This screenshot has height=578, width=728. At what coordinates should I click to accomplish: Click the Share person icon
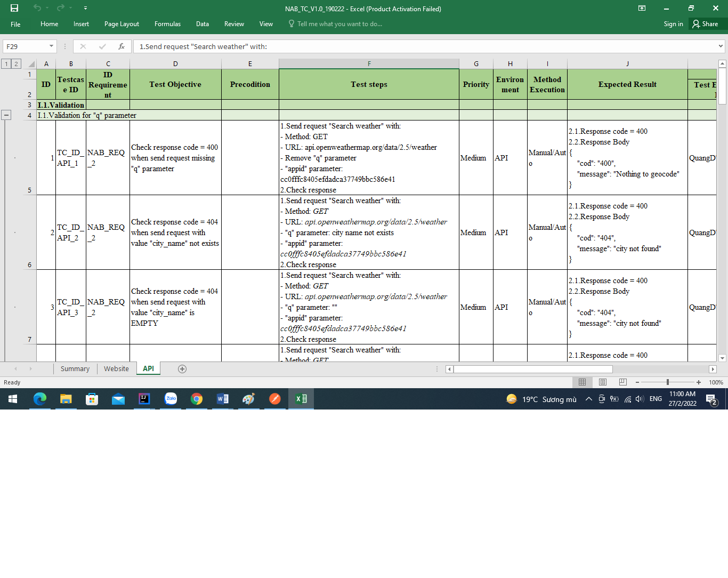[696, 24]
